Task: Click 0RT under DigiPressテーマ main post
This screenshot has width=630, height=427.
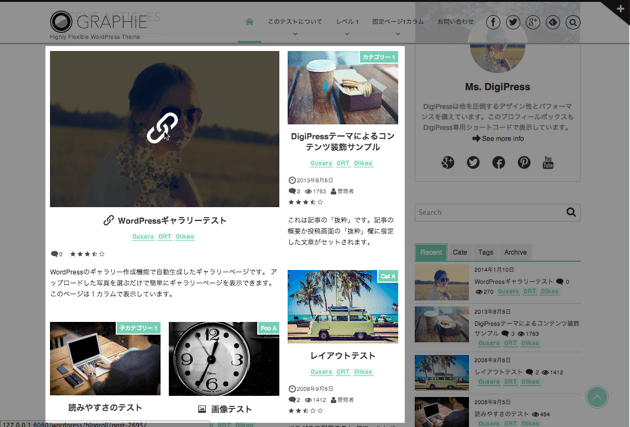Action: [x=343, y=163]
